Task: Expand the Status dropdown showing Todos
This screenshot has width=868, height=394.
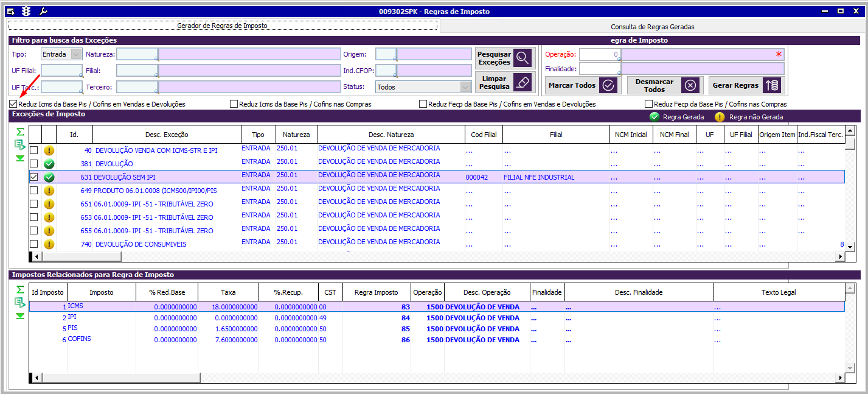Action: 465,87
